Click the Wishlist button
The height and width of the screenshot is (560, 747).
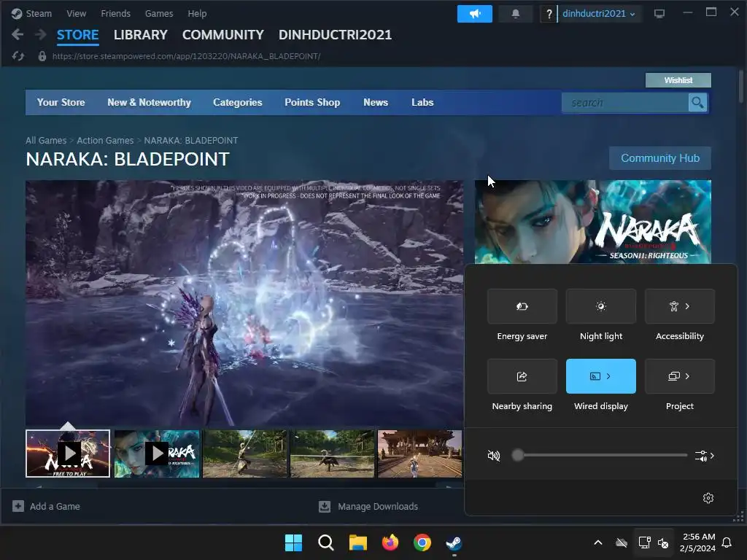click(x=678, y=80)
